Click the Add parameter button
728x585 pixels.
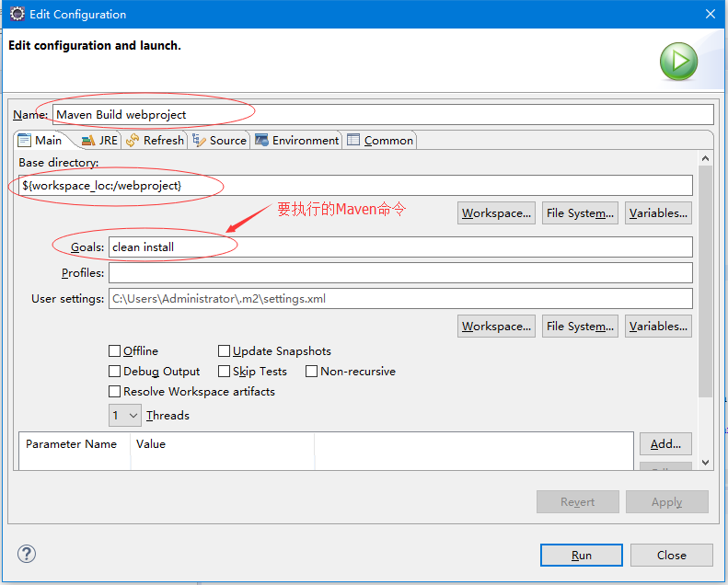(665, 444)
